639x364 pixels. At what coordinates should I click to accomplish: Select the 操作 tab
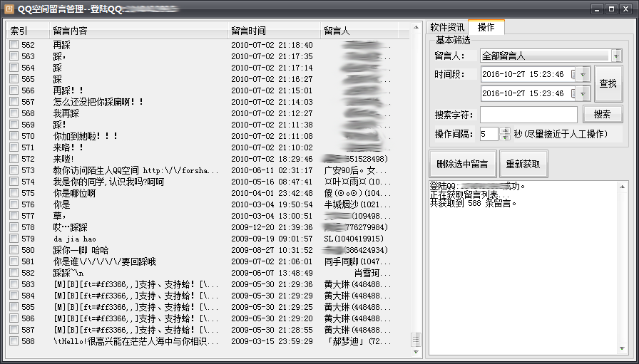click(x=486, y=27)
